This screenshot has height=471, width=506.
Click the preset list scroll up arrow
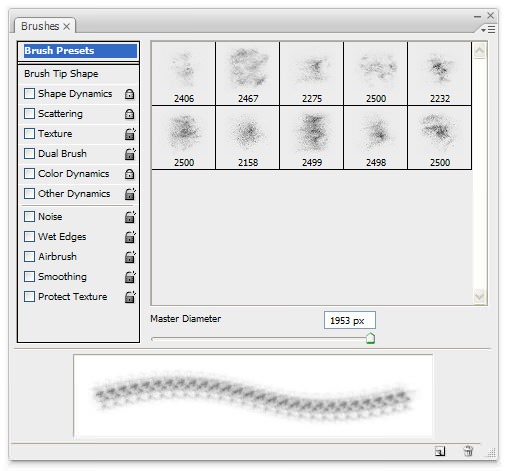(x=479, y=51)
